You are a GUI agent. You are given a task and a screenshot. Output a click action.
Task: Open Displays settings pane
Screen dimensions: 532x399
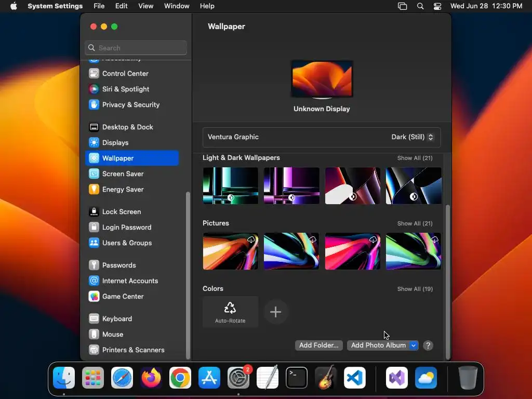point(131,142)
